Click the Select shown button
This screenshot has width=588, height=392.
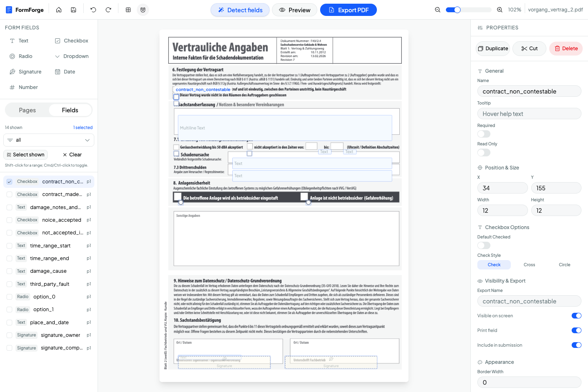[x=26, y=155]
